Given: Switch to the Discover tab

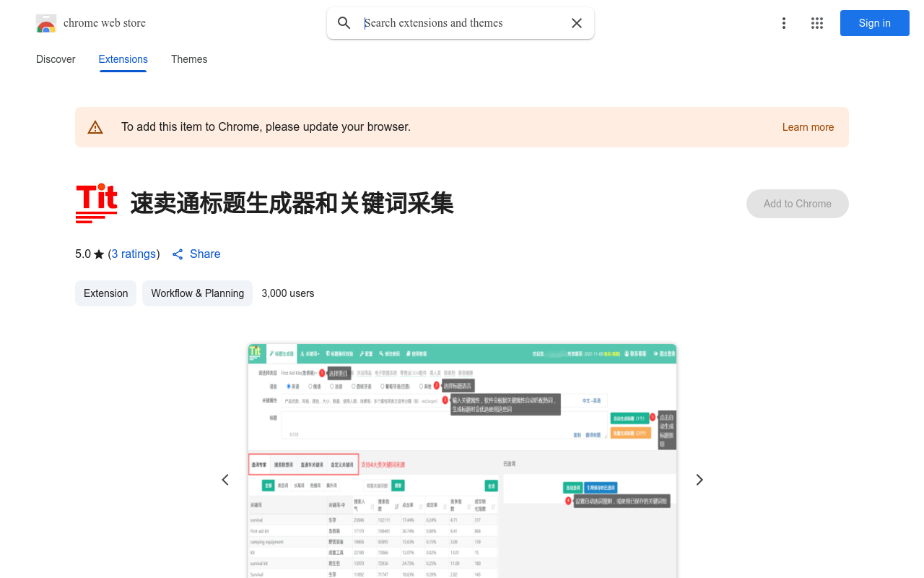Looking at the screenshot, I should [56, 59].
